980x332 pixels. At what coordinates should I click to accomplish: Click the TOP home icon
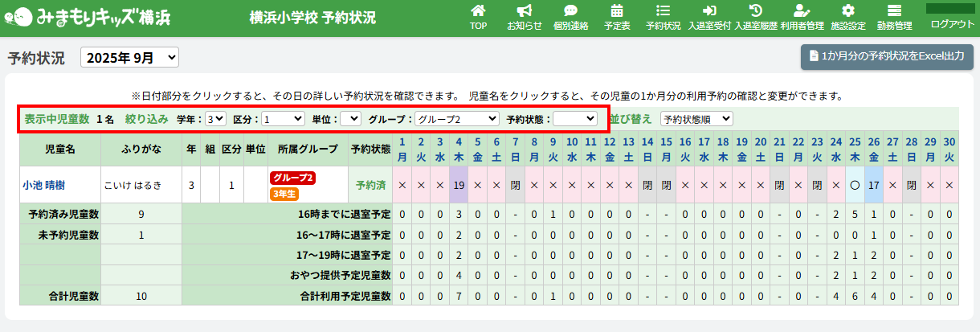478,11
